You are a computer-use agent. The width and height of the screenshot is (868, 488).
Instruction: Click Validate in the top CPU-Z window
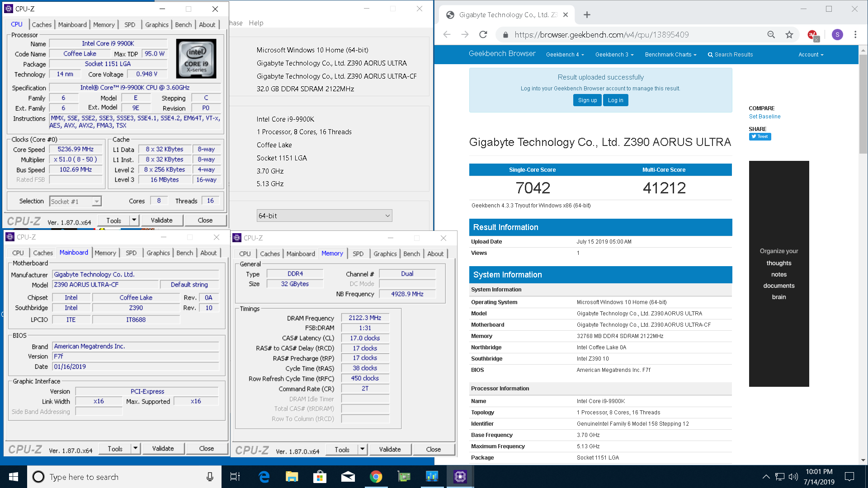click(162, 221)
